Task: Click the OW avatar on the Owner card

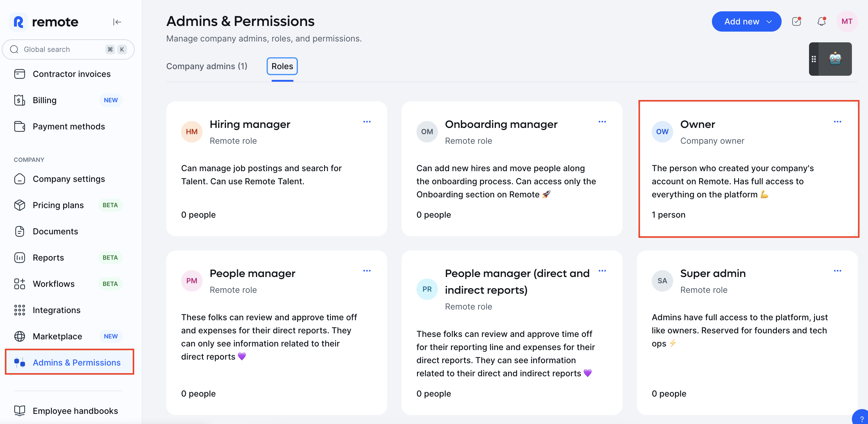Action: pos(662,131)
